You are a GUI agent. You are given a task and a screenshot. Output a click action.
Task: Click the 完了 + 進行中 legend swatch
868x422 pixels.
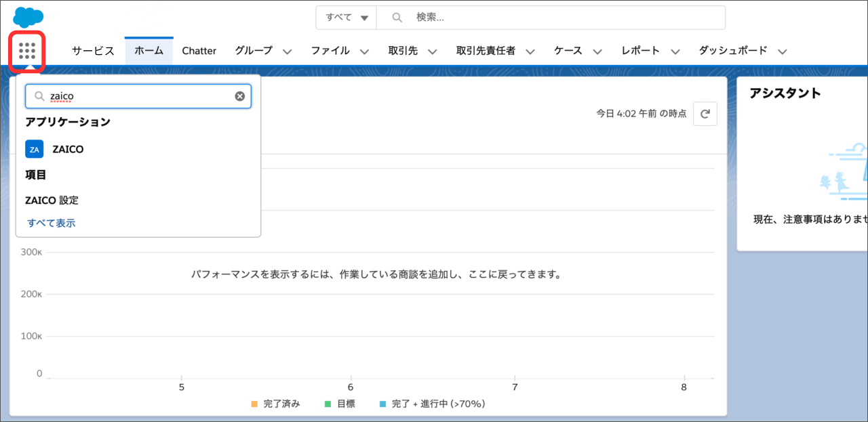tap(382, 404)
